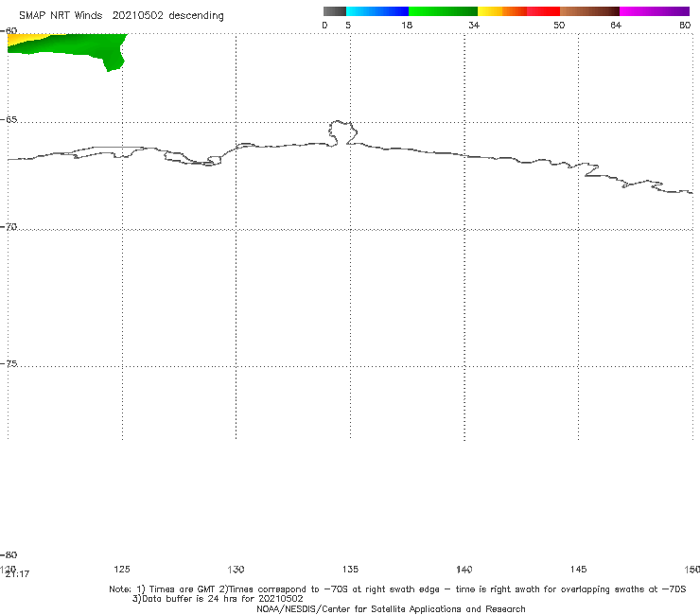Click the swath time label '21:17'
Viewport: 700px width, 615px height.
17,574
